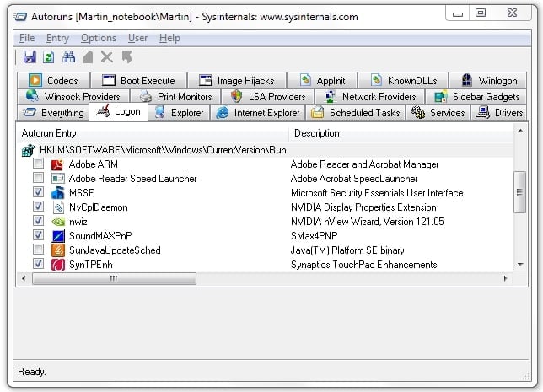Click the Refresh toolbar icon
The height and width of the screenshot is (392, 543).
coord(49,56)
